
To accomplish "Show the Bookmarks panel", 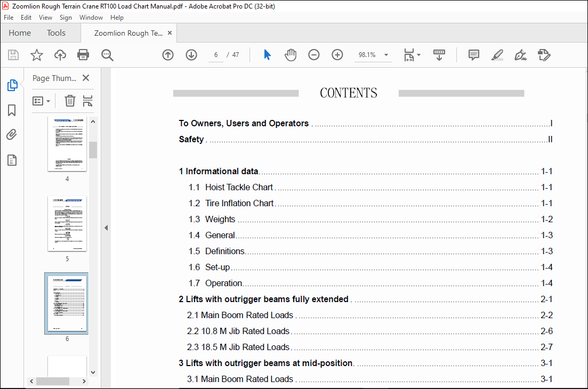I will (x=11, y=110).
